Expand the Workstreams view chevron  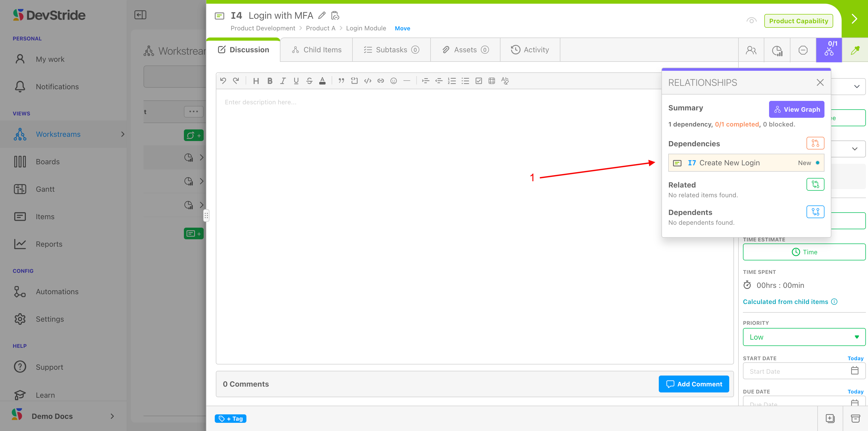coord(123,134)
